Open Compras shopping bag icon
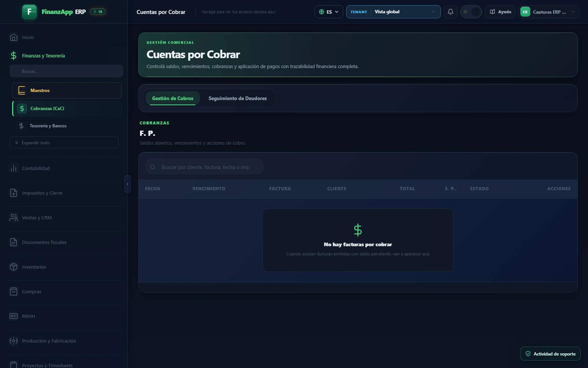This screenshot has height=368, width=588. click(x=14, y=291)
